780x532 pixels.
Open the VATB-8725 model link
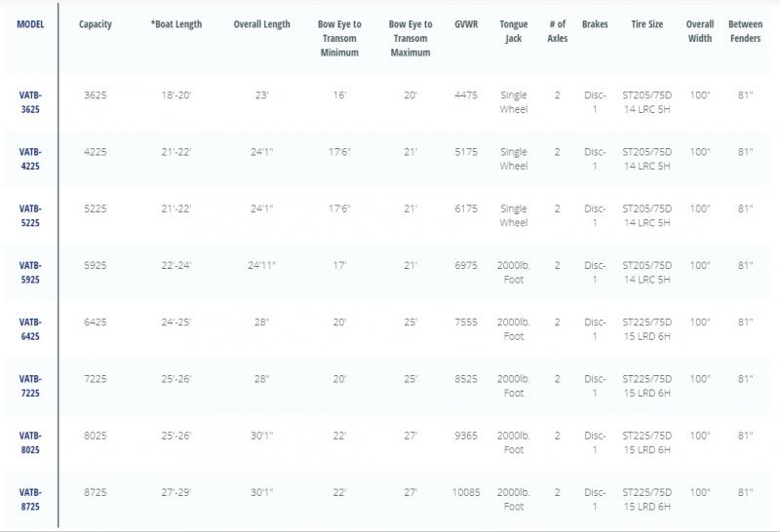pyautogui.click(x=30, y=498)
